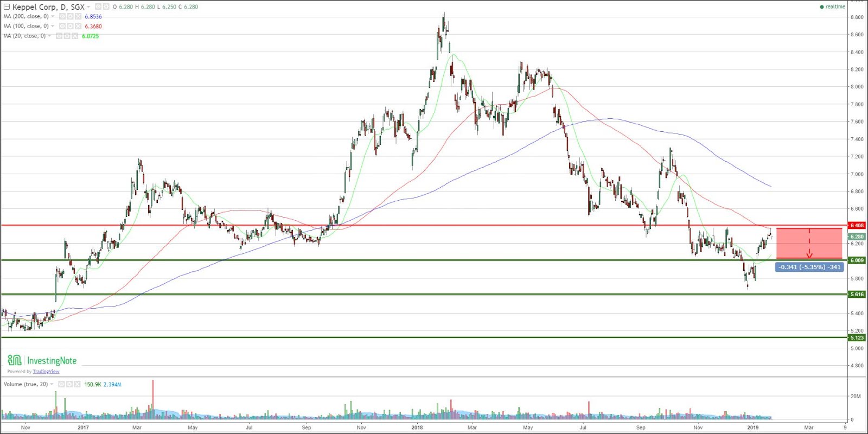
Task: Open format settings for MA 200 indicator
Action: tap(70, 16)
